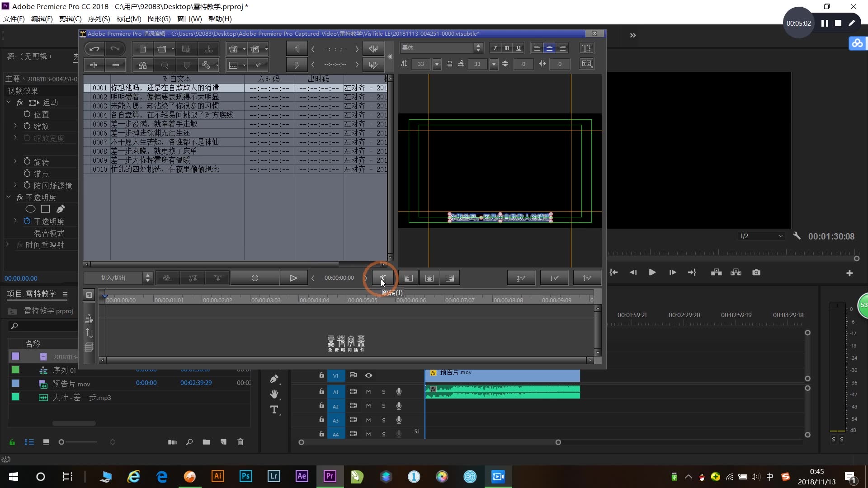Click the camera export frame icon
This screenshot has height=488, width=868.
pyautogui.click(x=756, y=272)
